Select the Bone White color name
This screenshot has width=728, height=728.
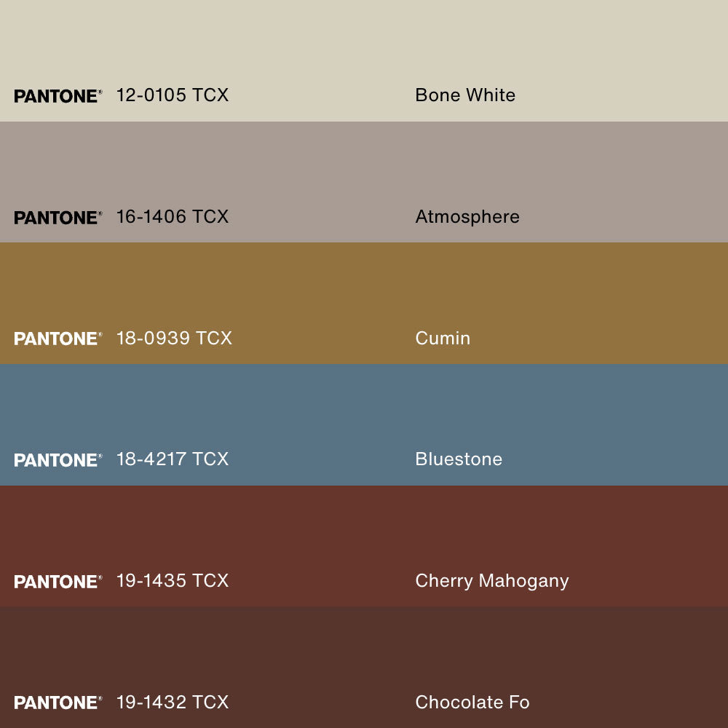point(465,95)
